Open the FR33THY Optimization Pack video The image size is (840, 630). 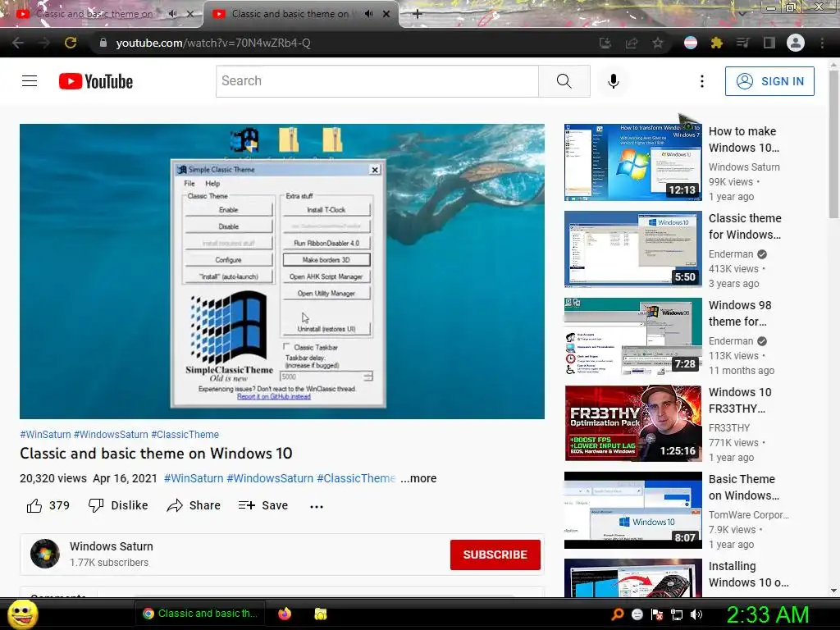pyautogui.click(x=632, y=422)
